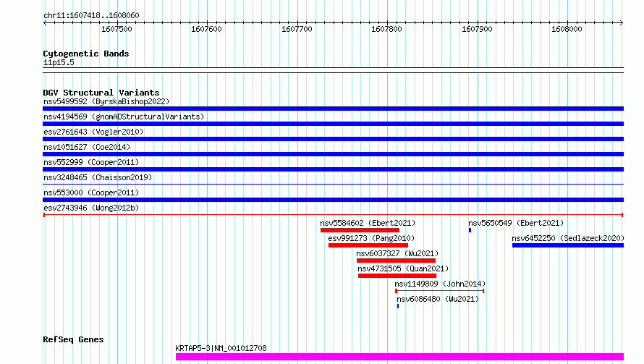This screenshot has height=364, width=644.
Task: Click the red line under esv2743946
Action: coord(333,215)
